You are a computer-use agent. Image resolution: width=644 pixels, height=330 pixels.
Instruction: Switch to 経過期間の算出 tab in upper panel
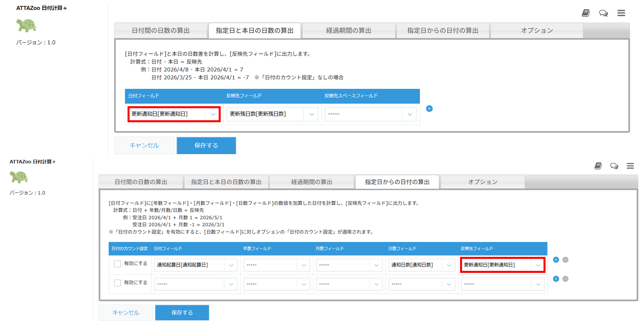click(x=349, y=31)
